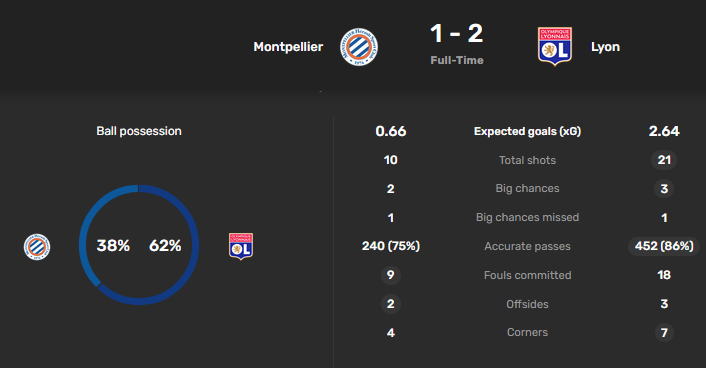Select the Big chances missed label

point(527,217)
